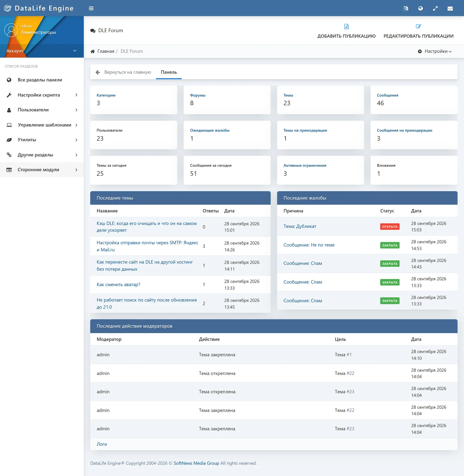
Task: Click РЕДАКТИРОВАТЬ ПУБЛИКАЦИИ button
Action: 418,31
